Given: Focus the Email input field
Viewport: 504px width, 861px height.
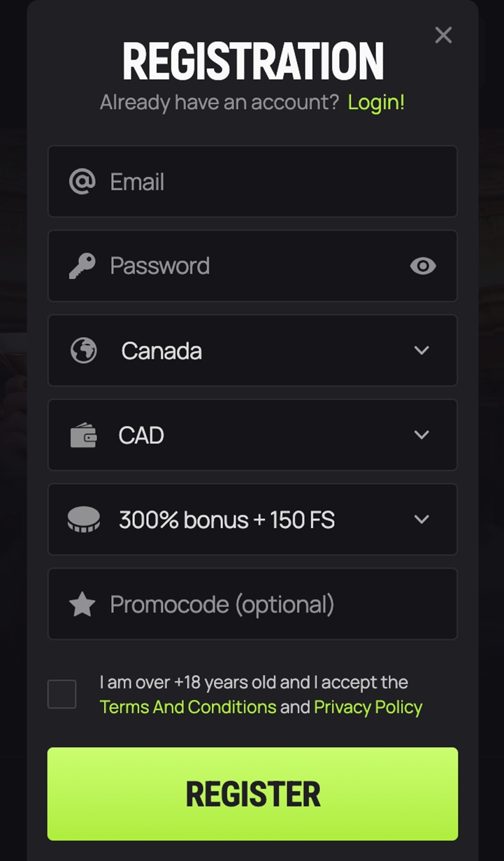Looking at the screenshot, I should coord(252,182).
